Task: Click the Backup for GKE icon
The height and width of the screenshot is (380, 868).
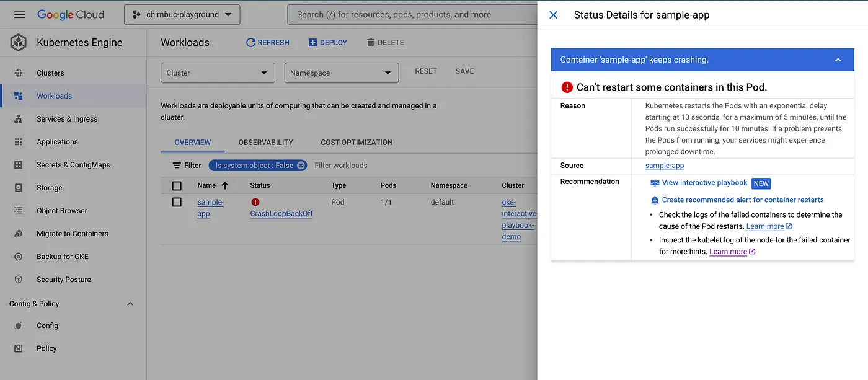Action: click(19, 257)
